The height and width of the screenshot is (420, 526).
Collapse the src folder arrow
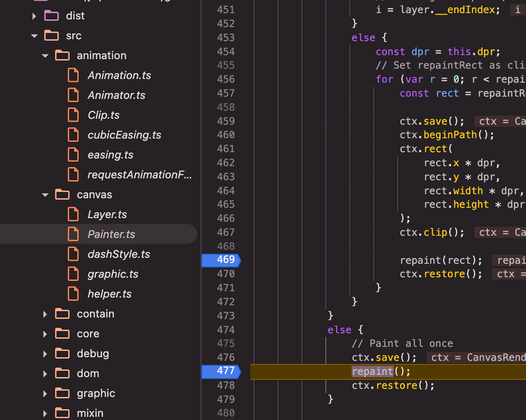pos(34,36)
